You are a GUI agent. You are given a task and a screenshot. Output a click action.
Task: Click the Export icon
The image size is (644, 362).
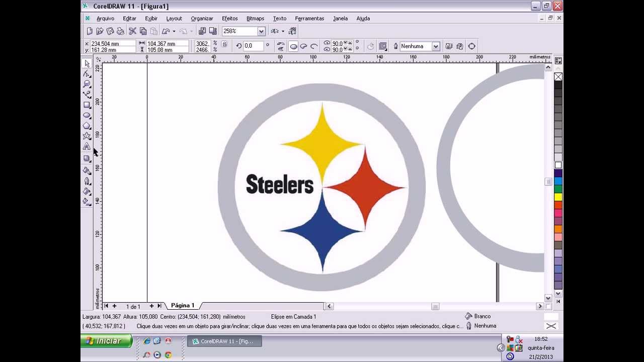pyautogui.click(x=213, y=31)
